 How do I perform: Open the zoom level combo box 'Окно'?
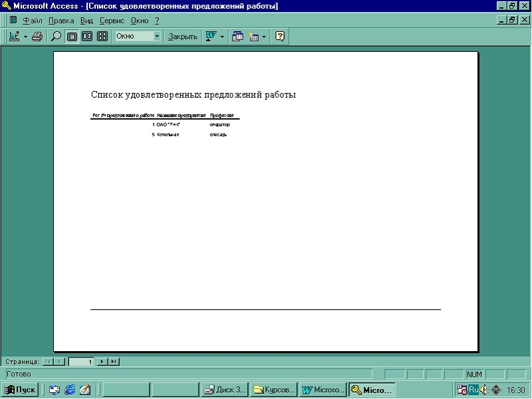[x=138, y=36]
